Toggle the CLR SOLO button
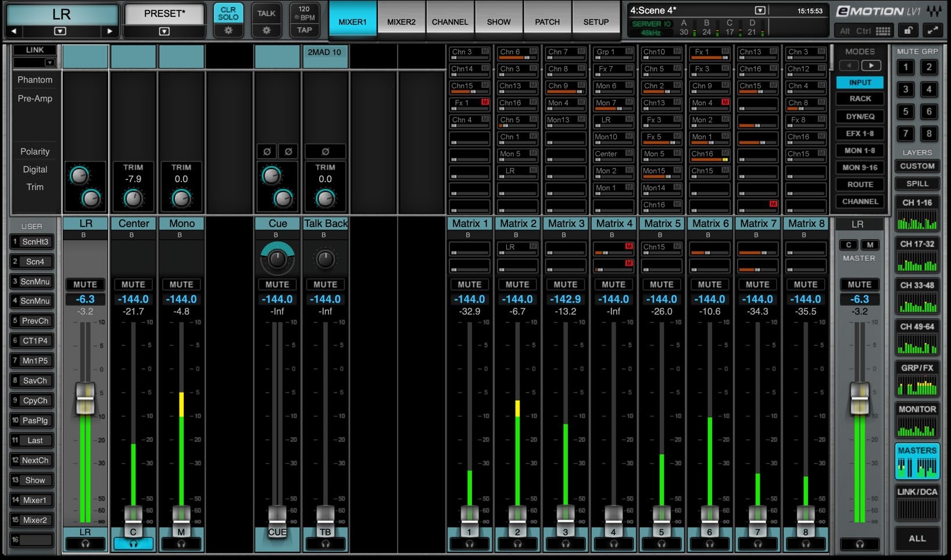 [228, 13]
